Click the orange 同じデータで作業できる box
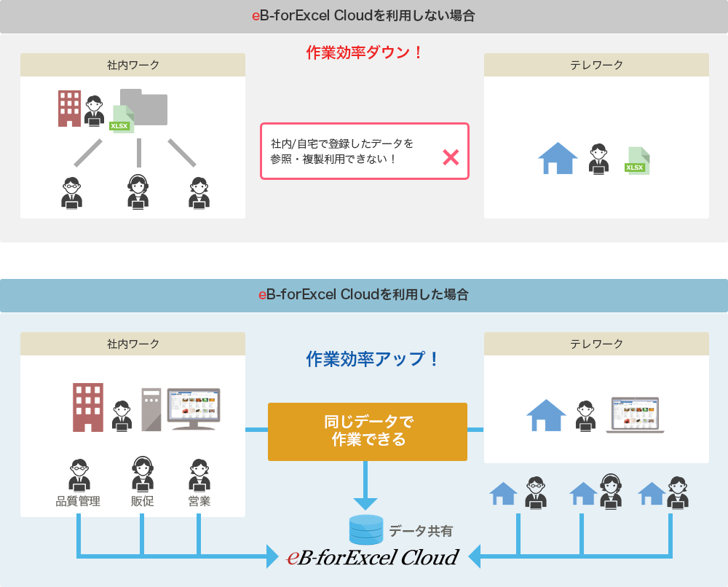728x587 pixels. tap(367, 432)
